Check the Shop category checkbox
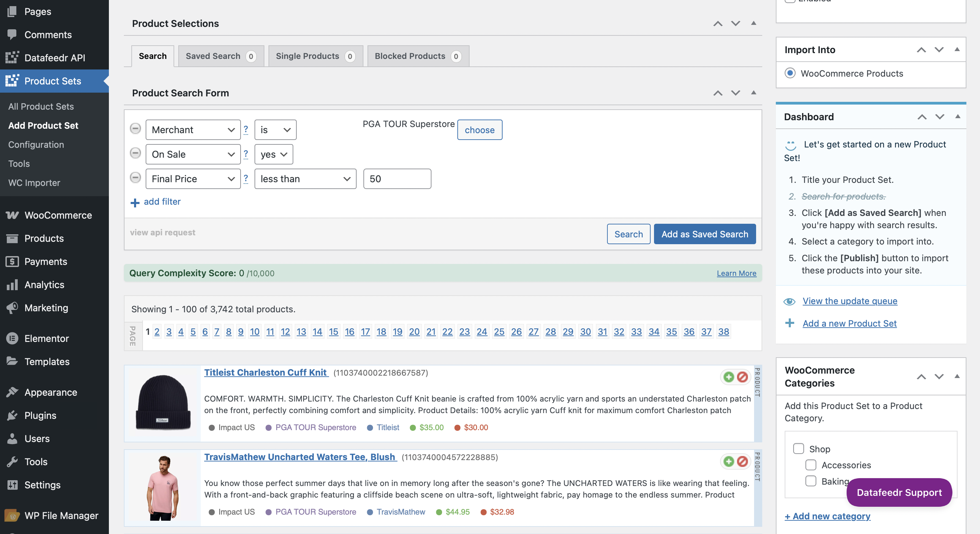 click(x=798, y=449)
